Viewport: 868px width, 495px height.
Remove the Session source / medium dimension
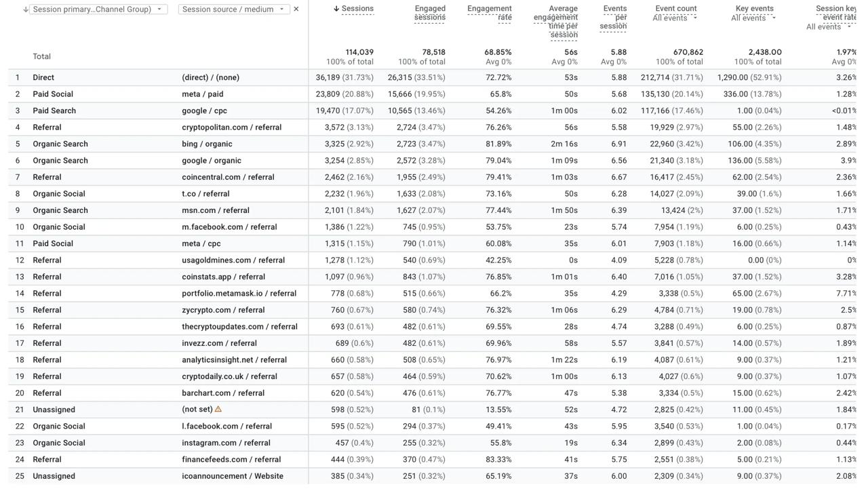[x=296, y=9]
